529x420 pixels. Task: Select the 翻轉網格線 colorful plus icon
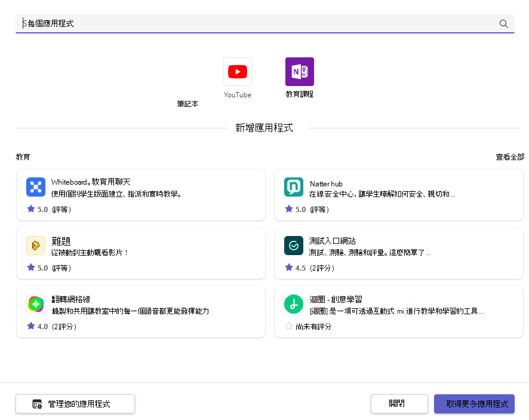[x=36, y=304]
